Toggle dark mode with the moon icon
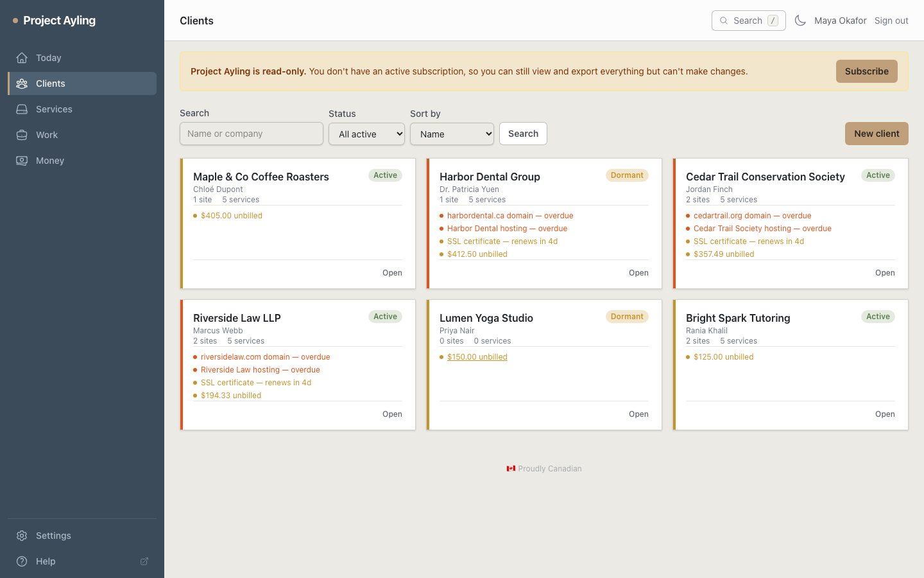Viewport: 924px width, 578px height. [800, 21]
